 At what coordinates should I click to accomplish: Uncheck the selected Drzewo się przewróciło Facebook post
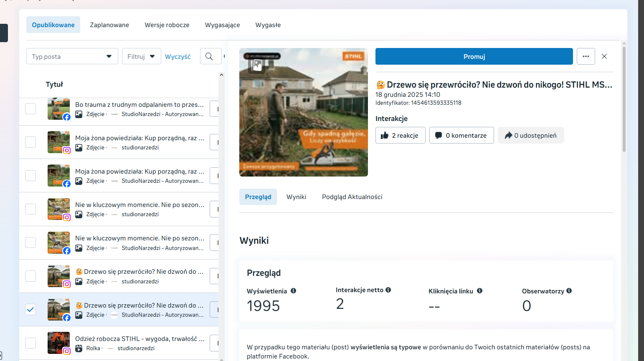(30, 309)
